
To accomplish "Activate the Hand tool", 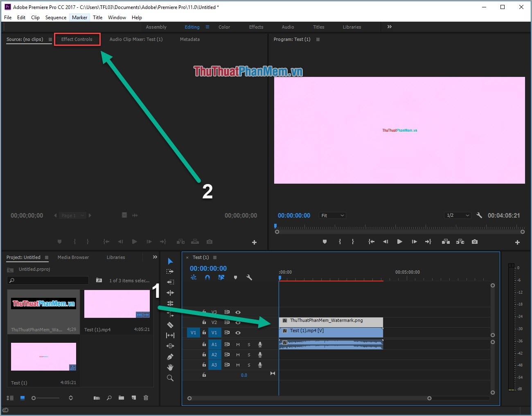I will tap(170, 367).
